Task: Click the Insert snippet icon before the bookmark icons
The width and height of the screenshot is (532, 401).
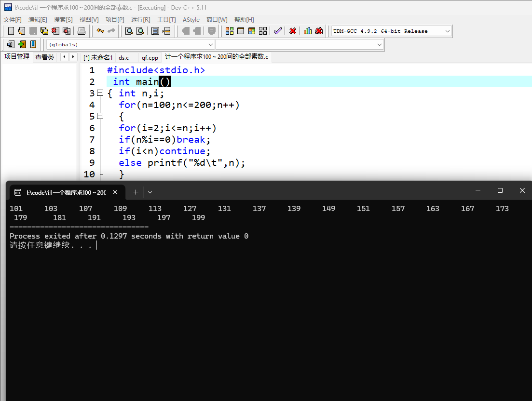Action: tap(11, 44)
